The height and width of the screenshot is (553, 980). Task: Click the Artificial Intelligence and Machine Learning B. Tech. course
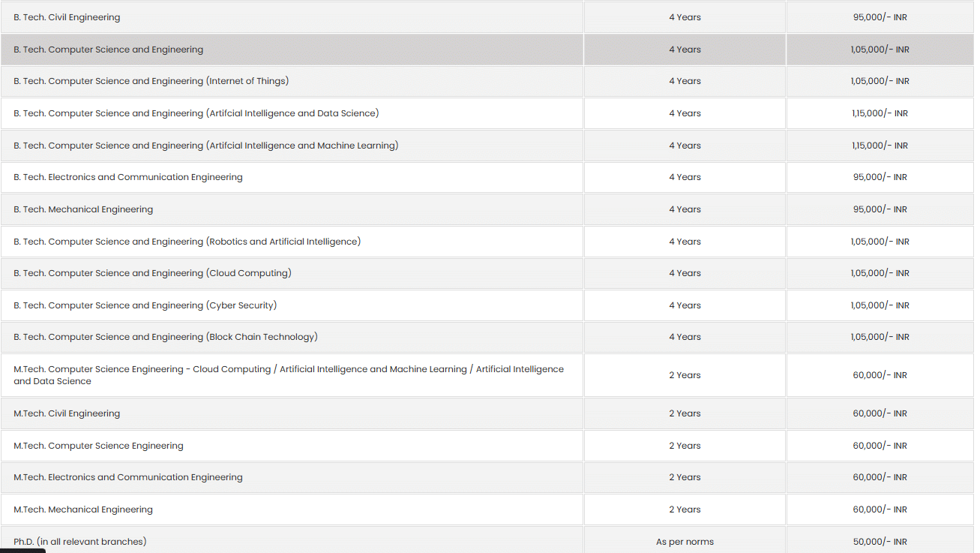click(x=205, y=146)
